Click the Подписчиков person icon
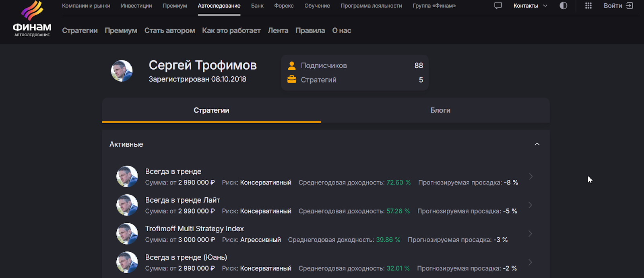 [292, 66]
